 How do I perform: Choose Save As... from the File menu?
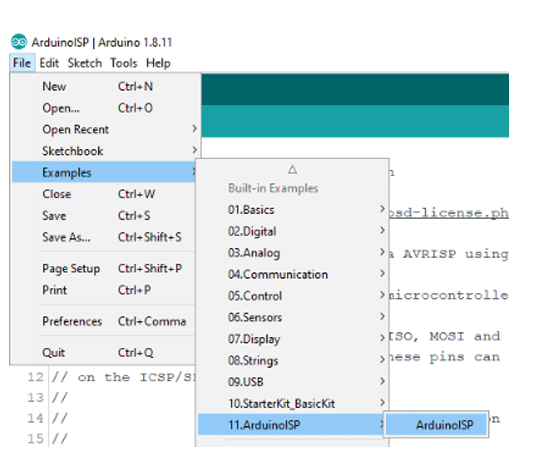point(104,237)
